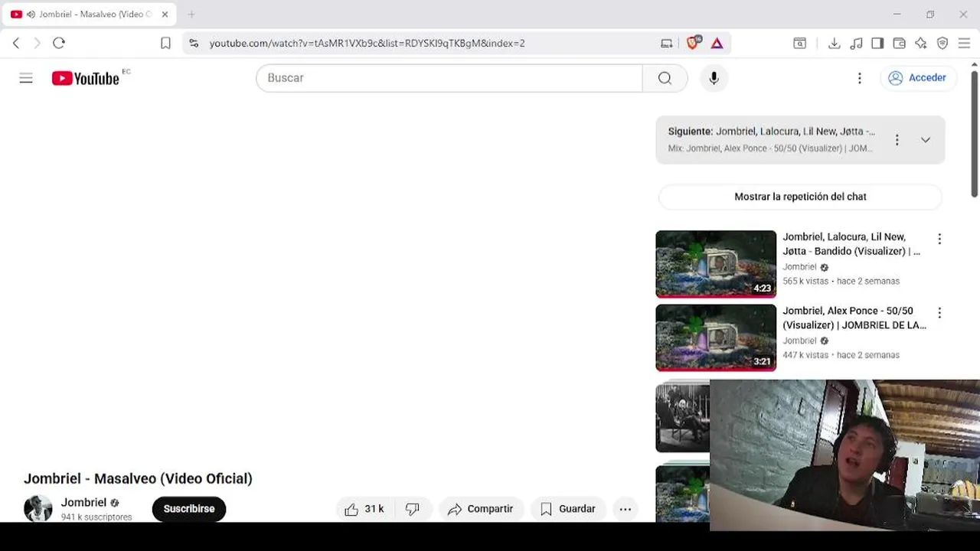This screenshot has width=980, height=551.
Task: Open options for the 50/50 video
Action: point(939,313)
